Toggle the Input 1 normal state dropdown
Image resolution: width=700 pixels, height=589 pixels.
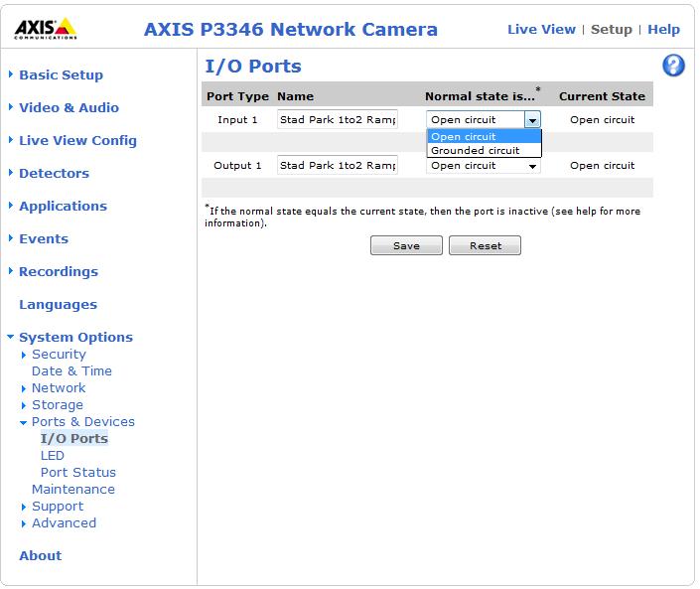(484, 119)
